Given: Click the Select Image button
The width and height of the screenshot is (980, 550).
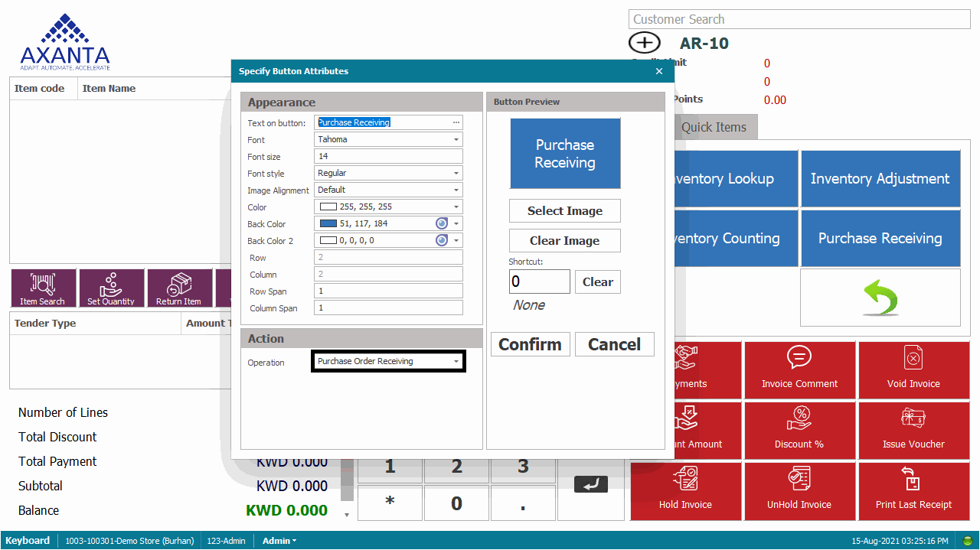Looking at the screenshot, I should tap(564, 211).
